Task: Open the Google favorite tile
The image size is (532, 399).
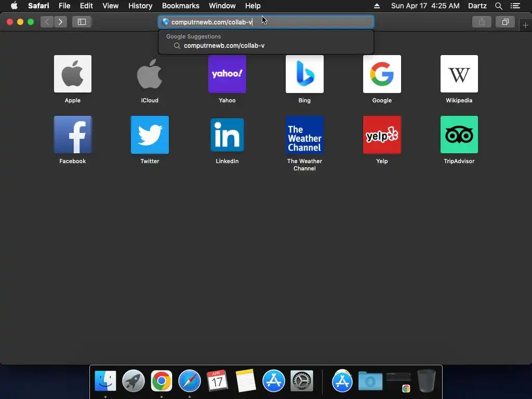Action: tap(382, 74)
